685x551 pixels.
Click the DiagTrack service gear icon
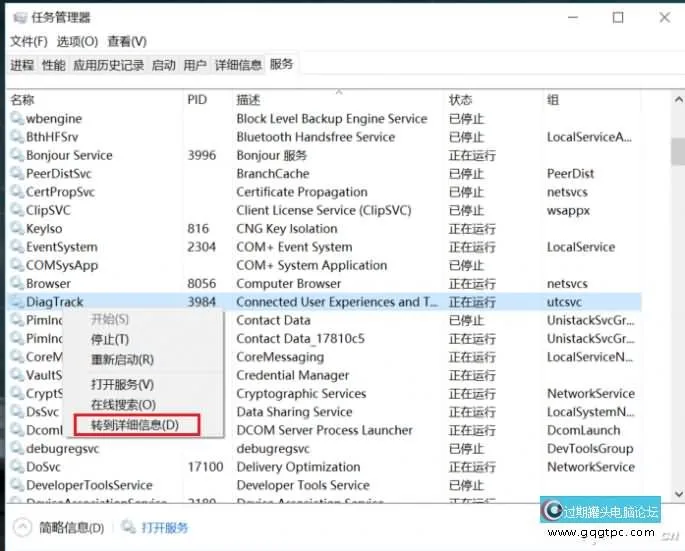(17, 301)
